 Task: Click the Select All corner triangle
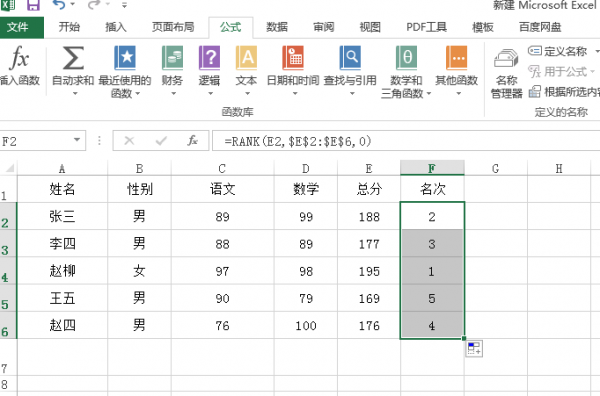(x=10, y=168)
